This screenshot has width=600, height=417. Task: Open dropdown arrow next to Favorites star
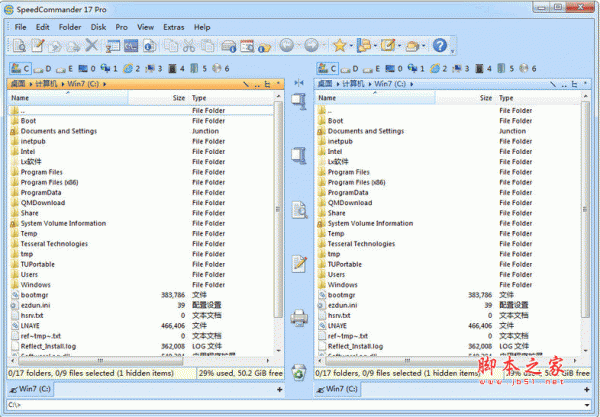(351, 46)
